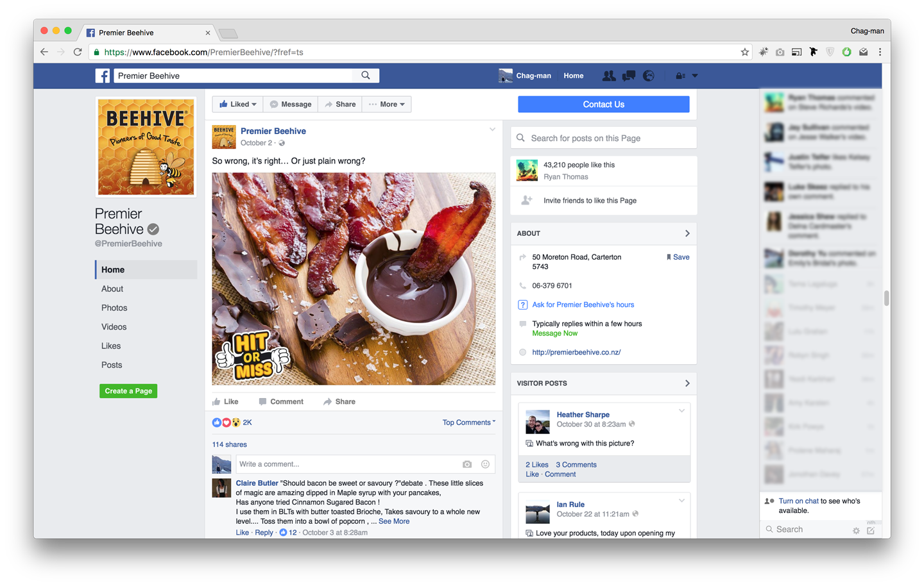
Task: Click the Message button
Action: tap(291, 104)
